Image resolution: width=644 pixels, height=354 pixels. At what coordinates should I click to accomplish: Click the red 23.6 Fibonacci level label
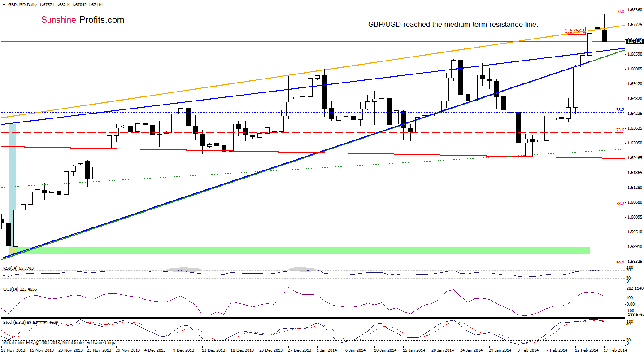tap(620, 130)
